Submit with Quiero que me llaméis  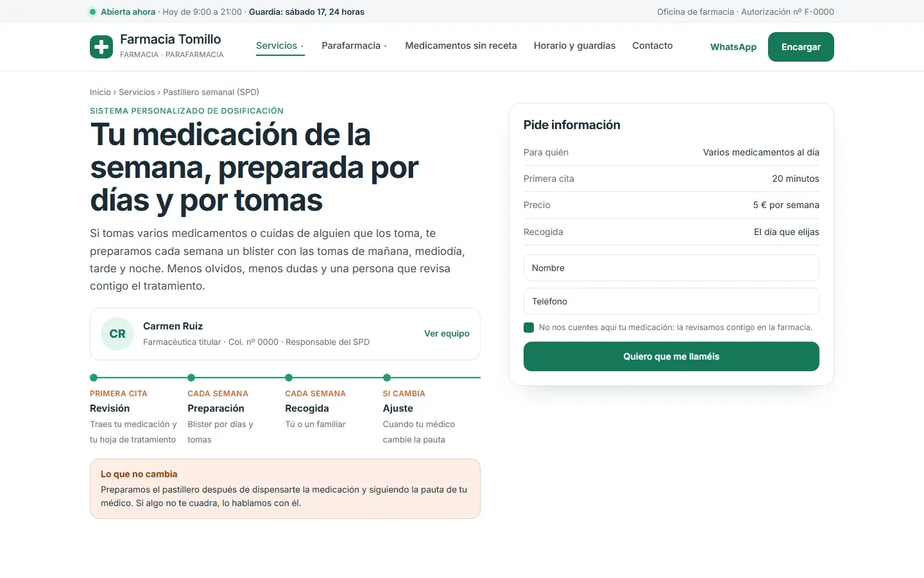tap(671, 356)
